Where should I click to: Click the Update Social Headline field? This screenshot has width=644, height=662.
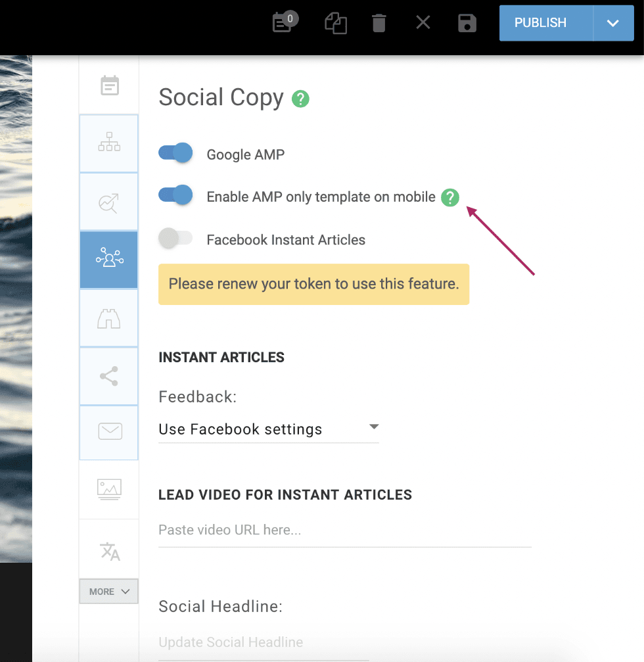tap(263, 642)
